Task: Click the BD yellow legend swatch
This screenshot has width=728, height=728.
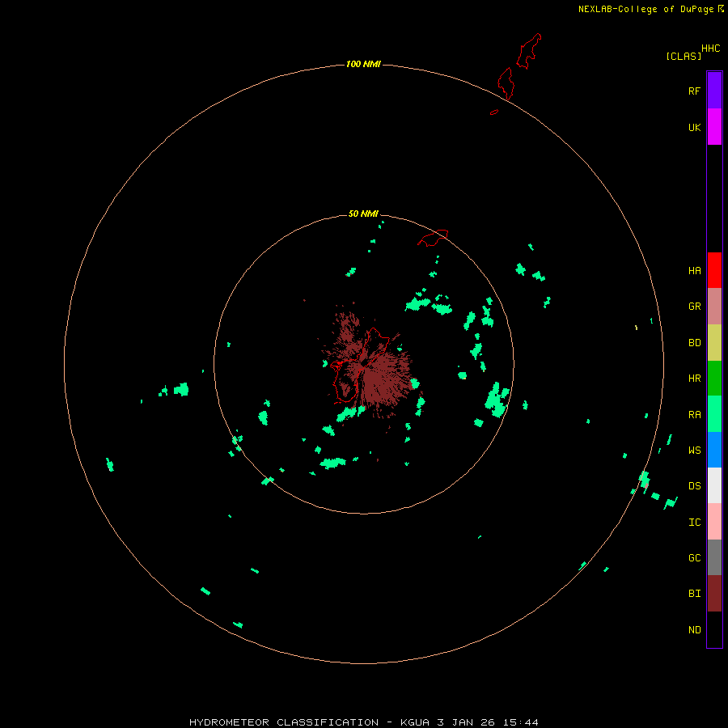Action: point(714,343)
